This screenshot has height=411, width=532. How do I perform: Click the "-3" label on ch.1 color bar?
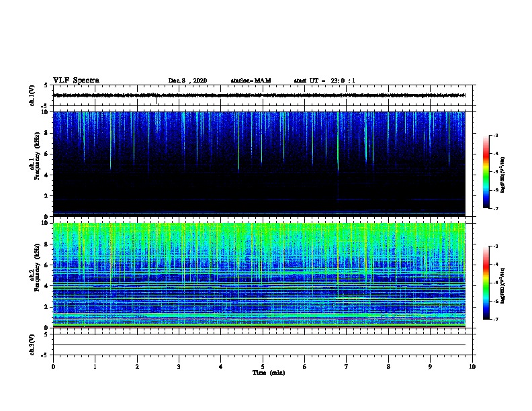(495, 135)
